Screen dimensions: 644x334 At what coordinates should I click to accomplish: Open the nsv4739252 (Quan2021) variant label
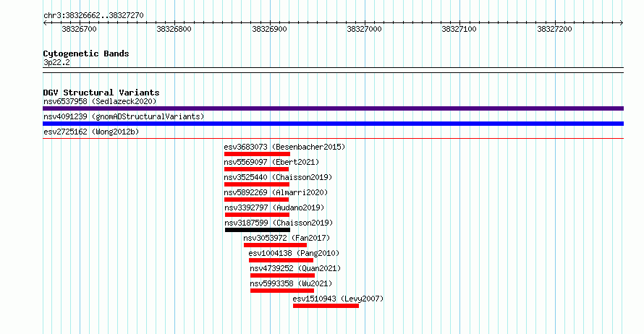click(x=295, y=268)
